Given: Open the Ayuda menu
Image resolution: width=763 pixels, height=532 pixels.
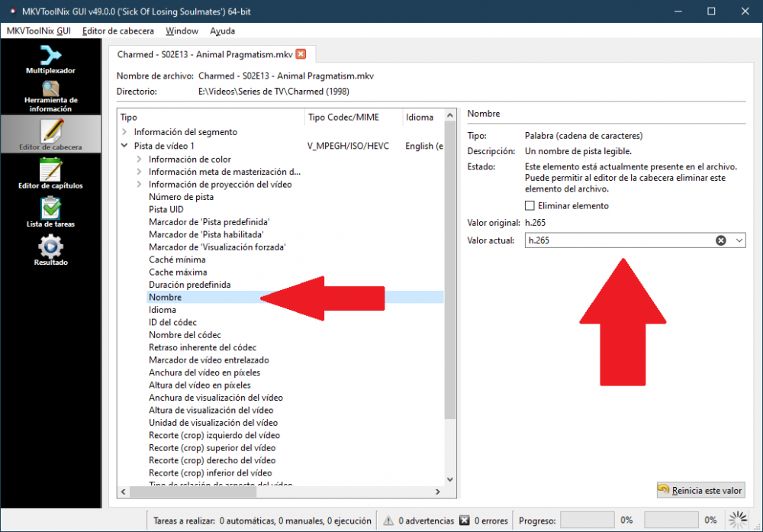Looking at the screenshot, I should click(x=222, y=31).
